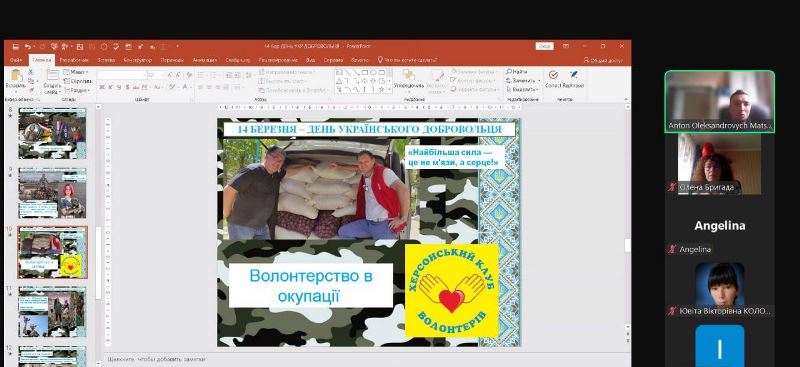800x367 pixels.
Task: Clear all text formatting
Action: pos(189,75)
